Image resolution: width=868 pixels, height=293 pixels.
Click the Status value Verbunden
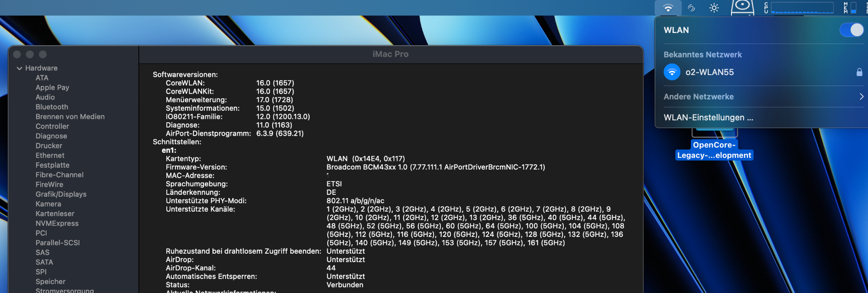[x=345, y=285]
